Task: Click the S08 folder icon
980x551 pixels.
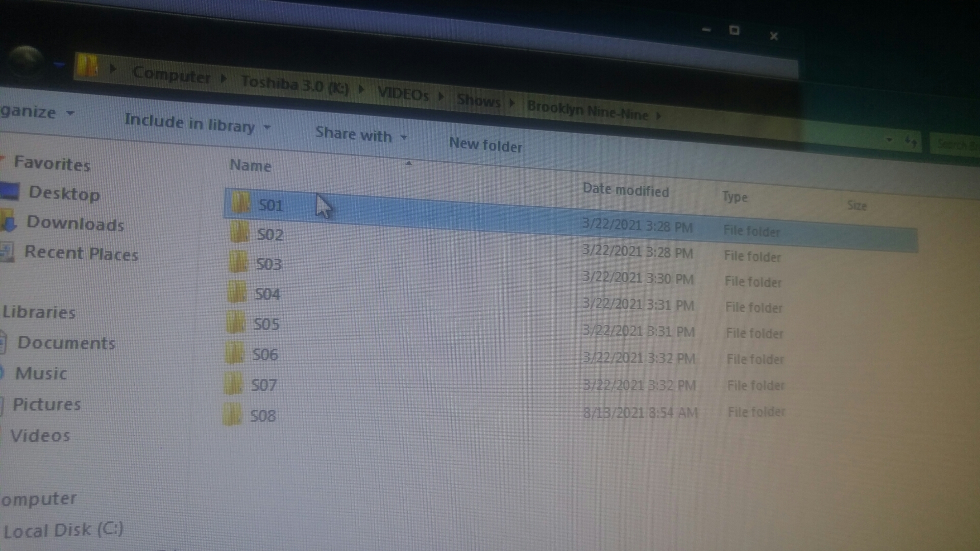Action: coord(232,415)
